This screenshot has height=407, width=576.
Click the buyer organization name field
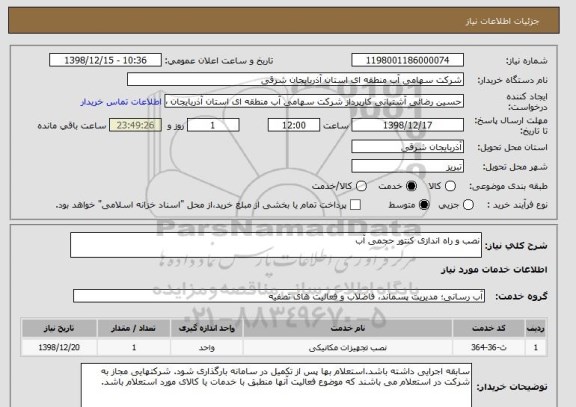(x=295, y=80)
